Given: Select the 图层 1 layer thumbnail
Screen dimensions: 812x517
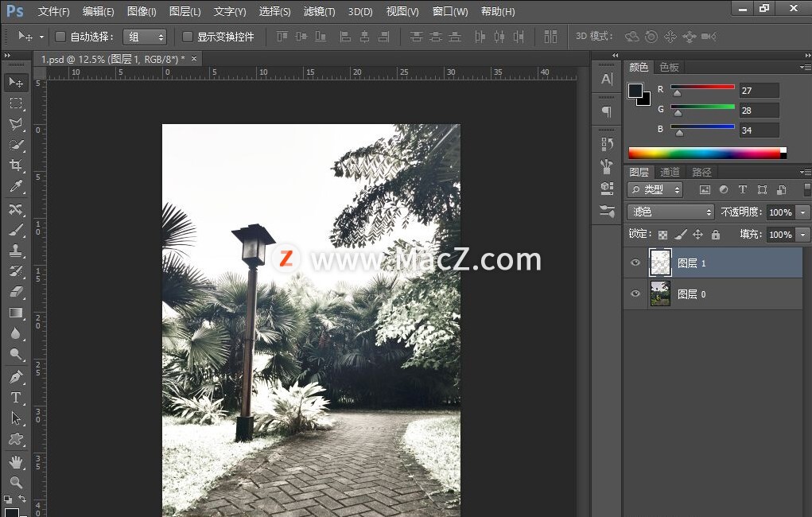Looking at the screenshot, I should click(660, 262).
